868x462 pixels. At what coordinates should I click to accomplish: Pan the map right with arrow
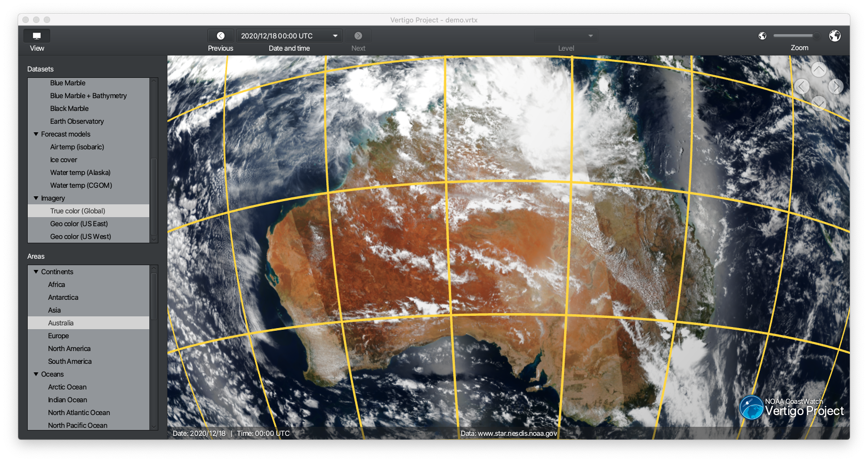[x=835, y=86]
